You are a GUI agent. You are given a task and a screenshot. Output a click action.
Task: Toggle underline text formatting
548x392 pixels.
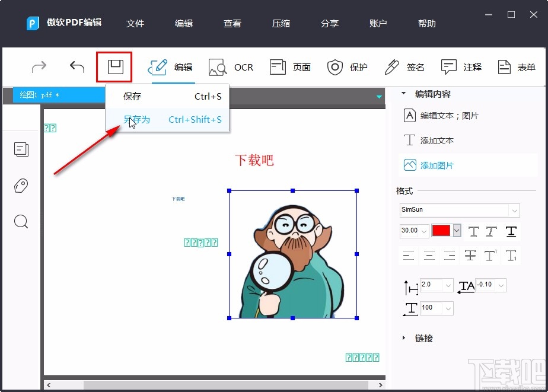pos(511,231)
